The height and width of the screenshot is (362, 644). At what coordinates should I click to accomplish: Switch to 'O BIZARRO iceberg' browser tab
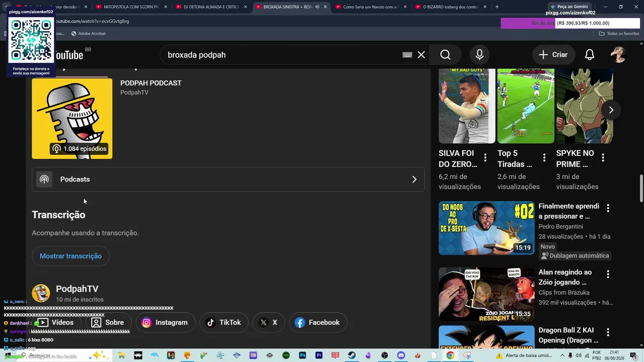point(450,7)
